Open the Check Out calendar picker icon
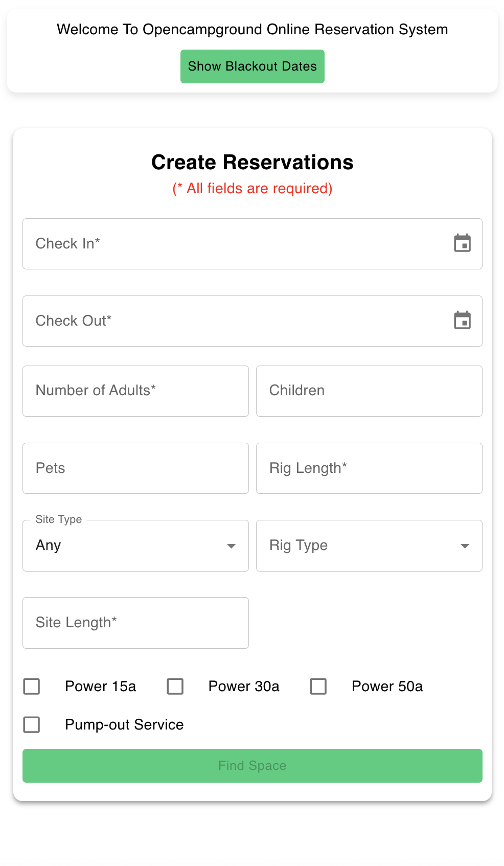The width and height of the screenshot is (504, 866). (462, 321)
